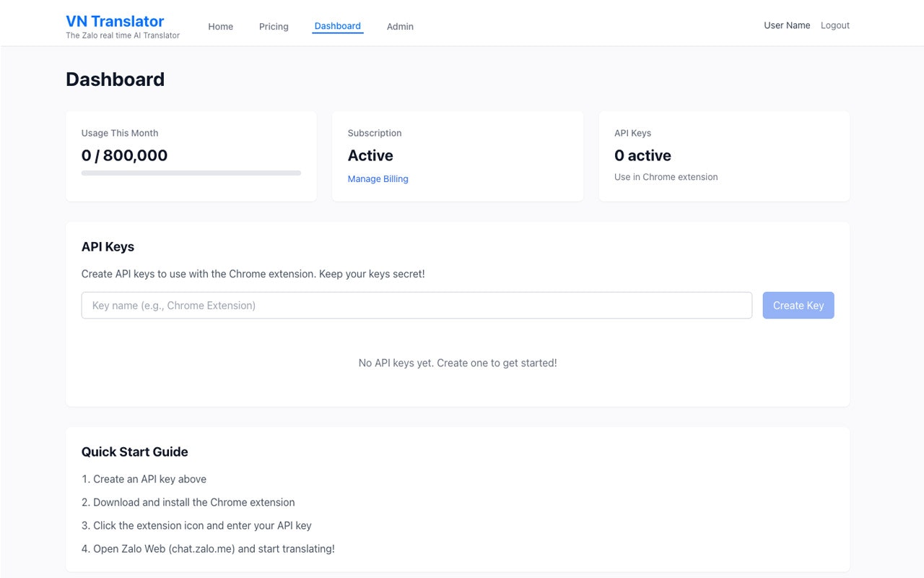The image size is (924, 578).
Task: Open Manage Billing
Action: (x=378, y=178)
